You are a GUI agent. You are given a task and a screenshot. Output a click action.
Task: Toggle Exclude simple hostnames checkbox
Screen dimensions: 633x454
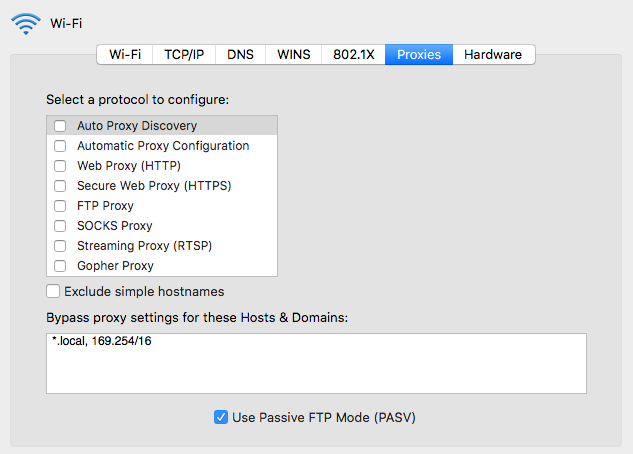(x=53, y=292)
